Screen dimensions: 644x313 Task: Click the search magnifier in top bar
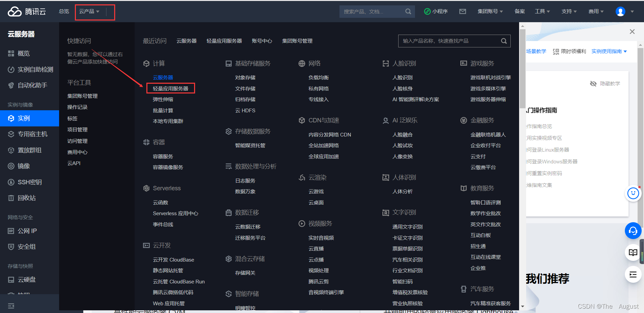pyautogui.click(x=408, y=11)
